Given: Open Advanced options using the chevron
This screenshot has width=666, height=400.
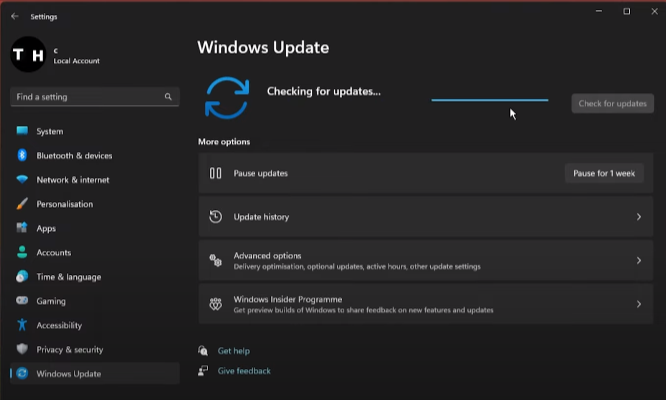Looking at the screenshot, I should pos(639,260).
